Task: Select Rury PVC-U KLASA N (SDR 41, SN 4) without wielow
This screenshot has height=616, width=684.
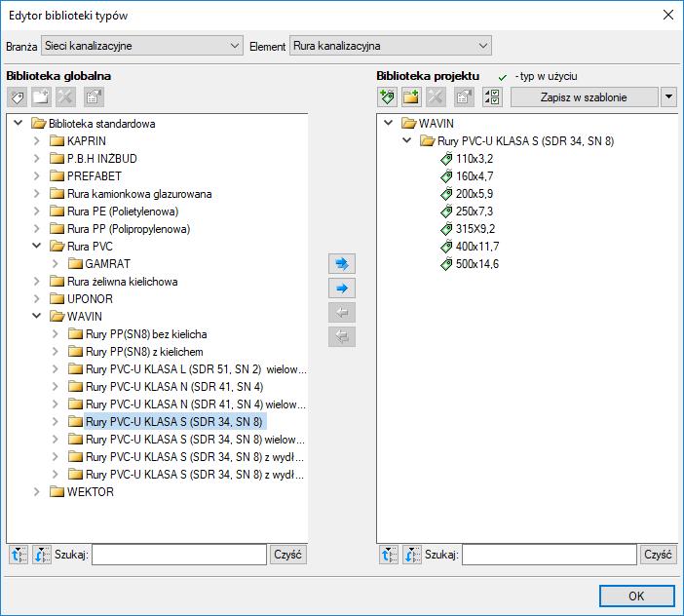Action: [x=166, y=387]
